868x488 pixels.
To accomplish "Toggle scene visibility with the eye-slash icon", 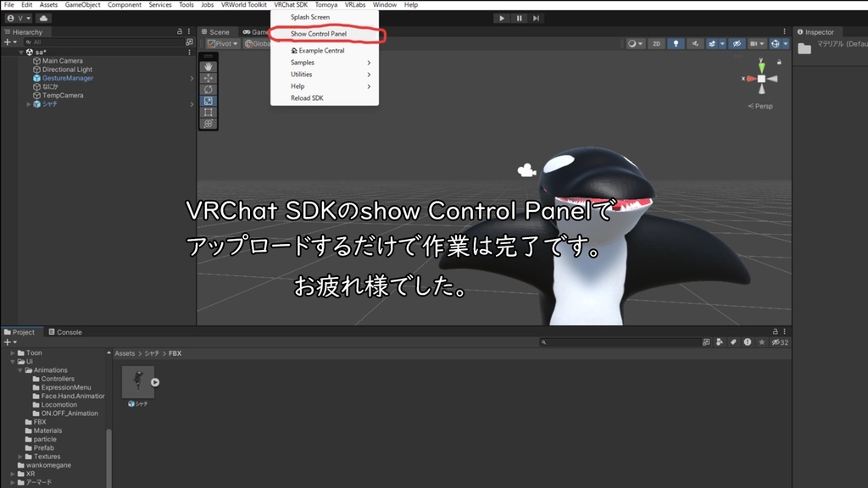I will pos(737,43).
